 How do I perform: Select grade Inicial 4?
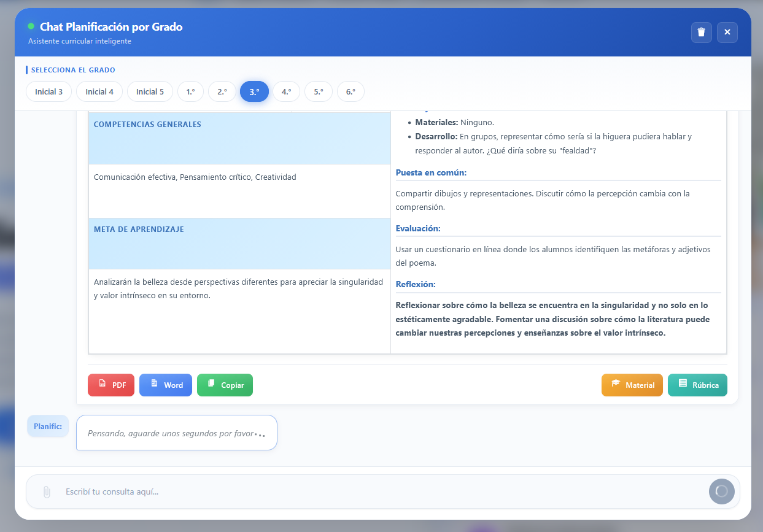click(99, 91)
